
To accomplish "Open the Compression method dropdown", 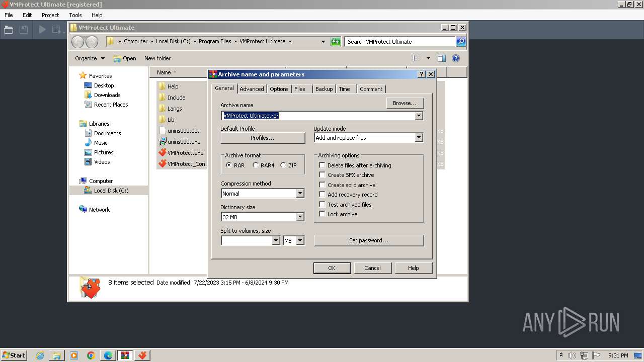I will click(300, 194).
